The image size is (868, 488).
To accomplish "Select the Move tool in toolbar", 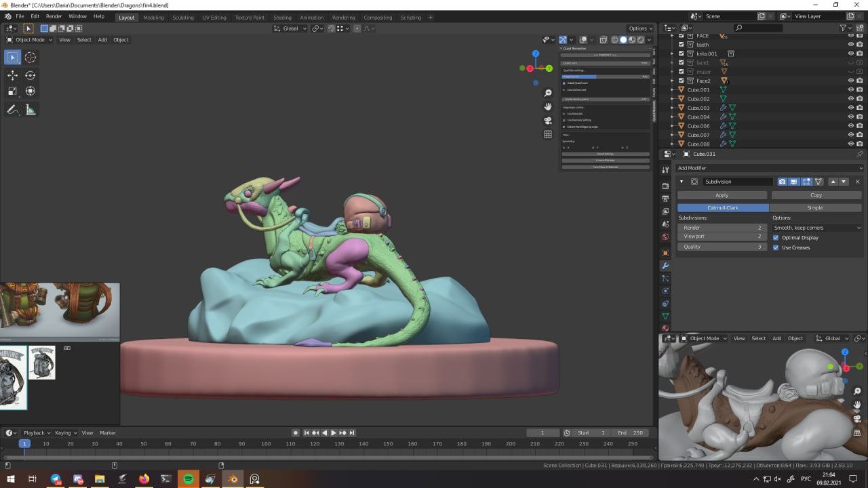I will coord(12,75).
